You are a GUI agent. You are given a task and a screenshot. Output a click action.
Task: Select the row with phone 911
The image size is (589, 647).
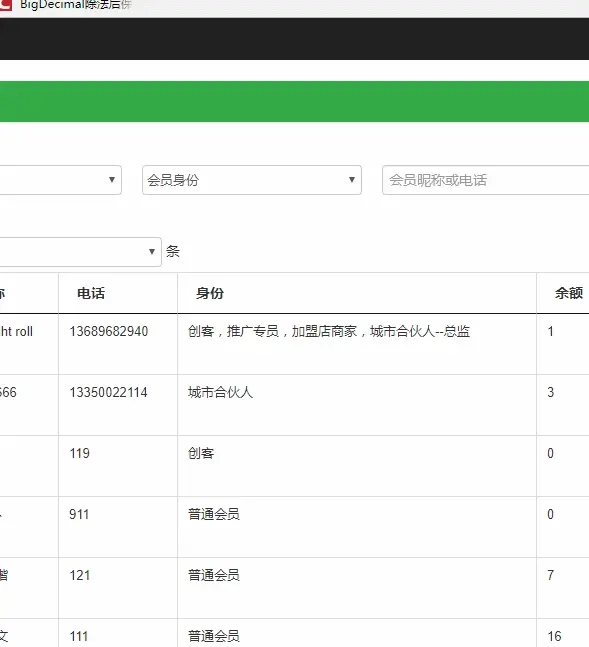click(x=294, y=527)
